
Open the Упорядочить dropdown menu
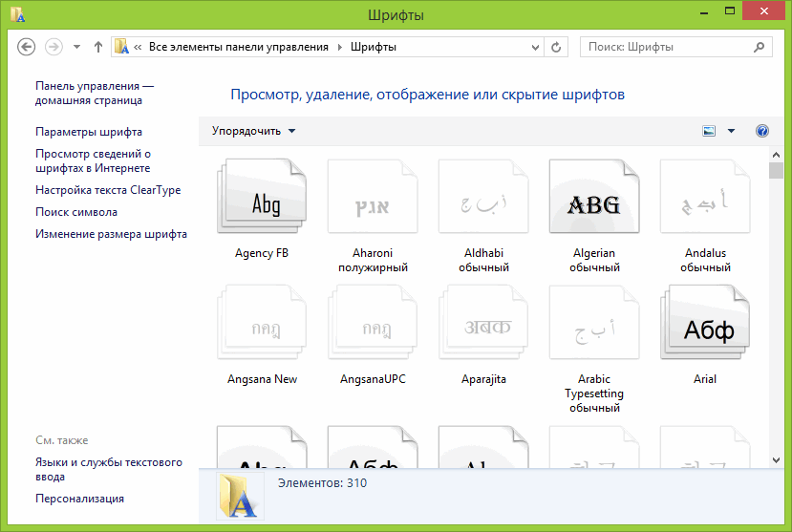click(x=254, y=131)
